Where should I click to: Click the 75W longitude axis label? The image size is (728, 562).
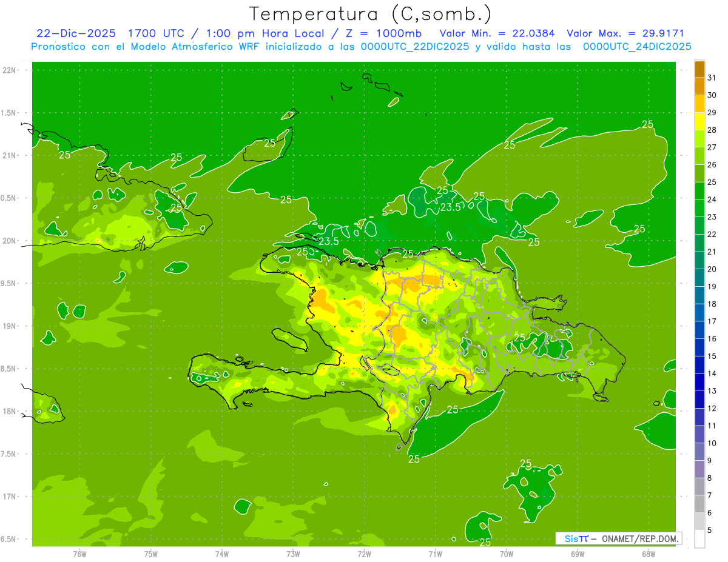pos(151,554)
